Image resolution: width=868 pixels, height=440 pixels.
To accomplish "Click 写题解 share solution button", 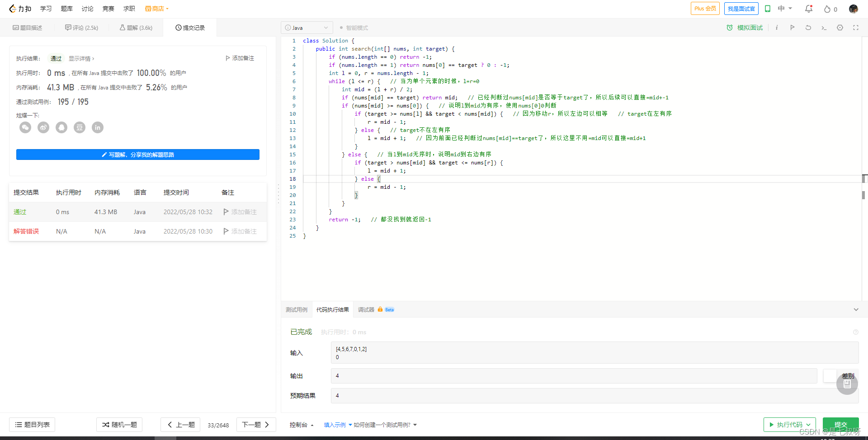I will coord(138,154).
